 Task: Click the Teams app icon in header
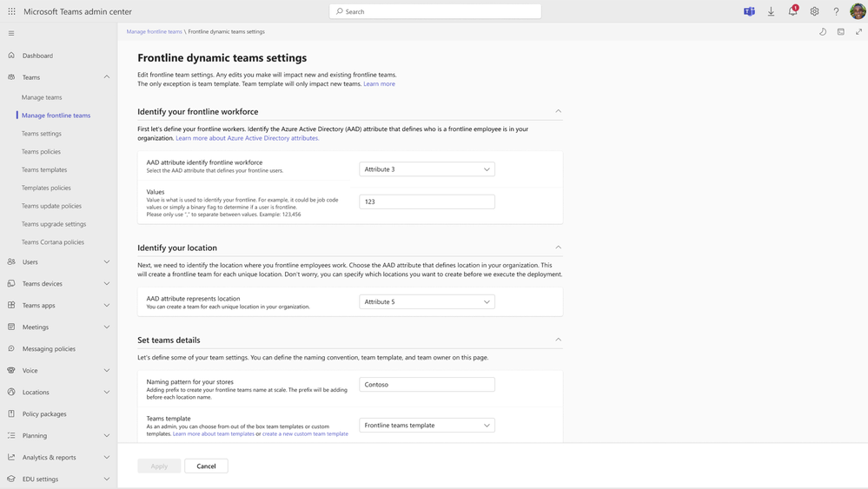point(749,11)
